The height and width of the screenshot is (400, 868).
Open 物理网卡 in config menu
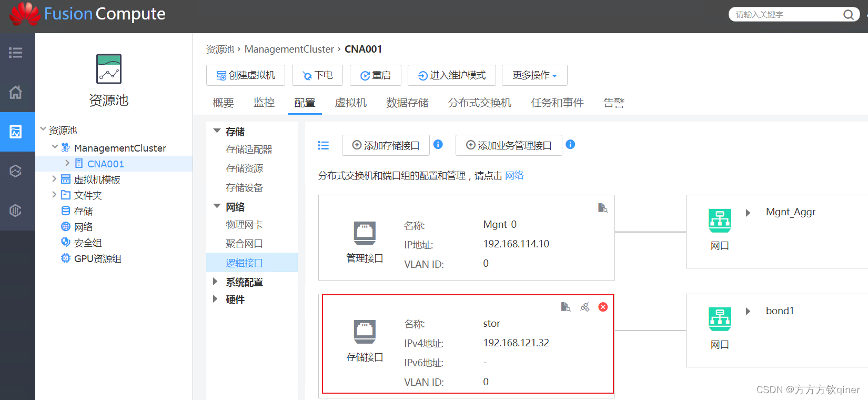(x=244, y=225)
